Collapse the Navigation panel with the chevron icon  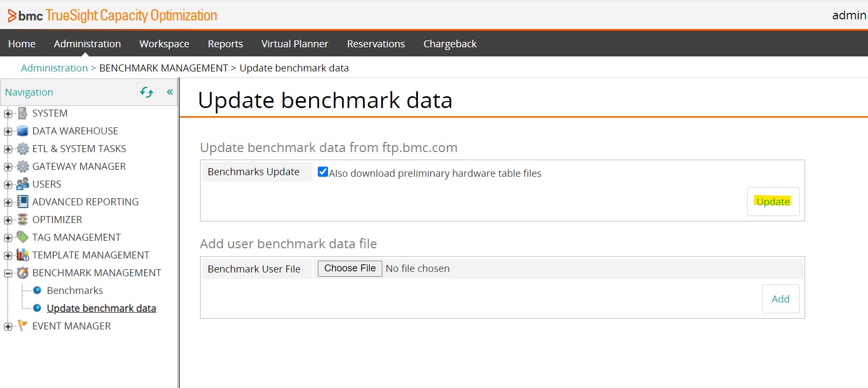click(x=170, y=92)
